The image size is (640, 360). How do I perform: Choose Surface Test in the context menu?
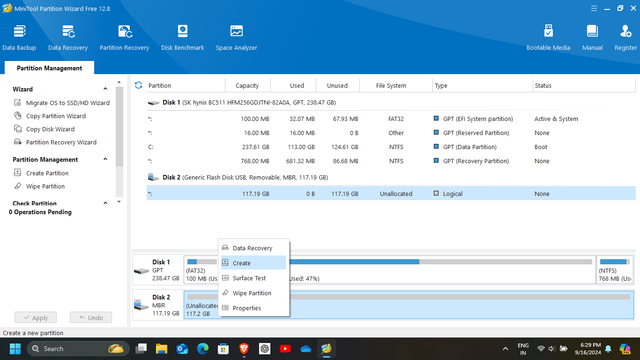click(253, 278)
